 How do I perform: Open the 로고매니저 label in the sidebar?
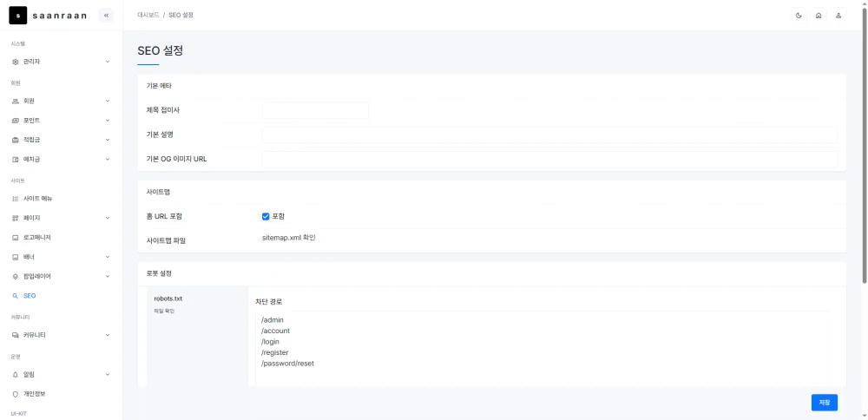tap(37, 238)
